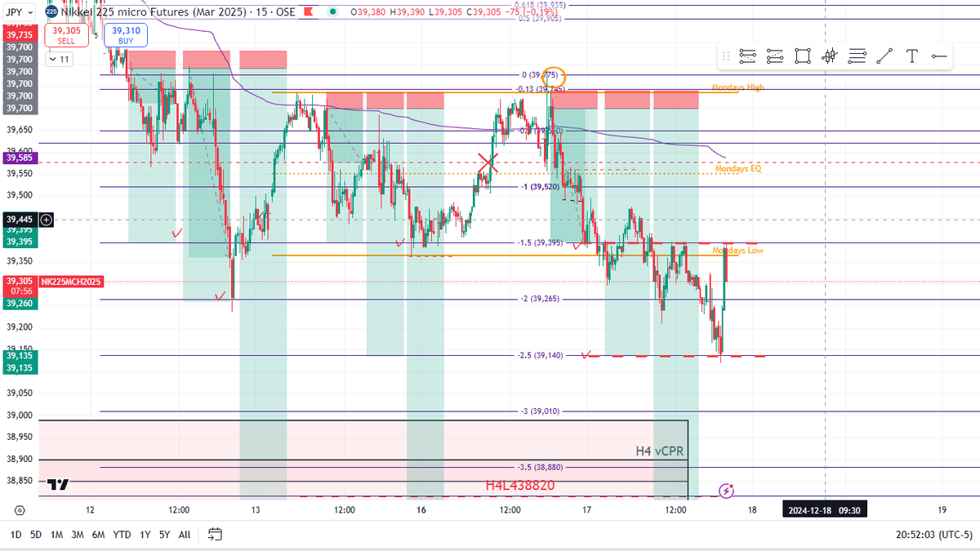Select the 3M time range
This screenshot has width=980, height=551.
tap(77, 535)
